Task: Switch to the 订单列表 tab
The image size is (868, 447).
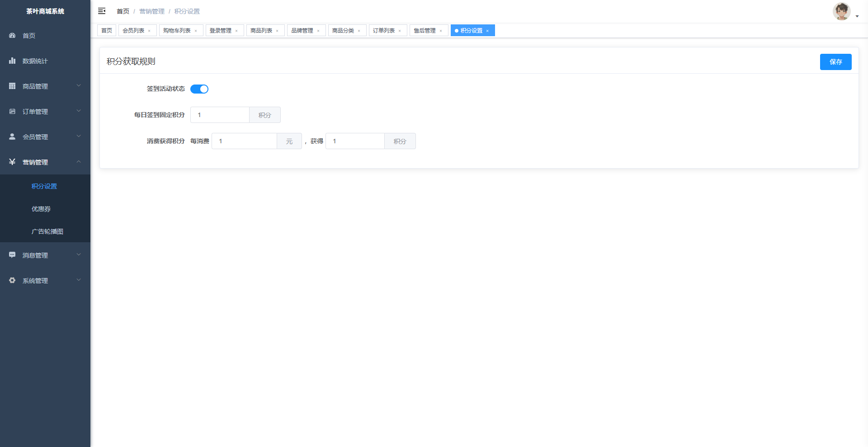Action: point(384,31)
